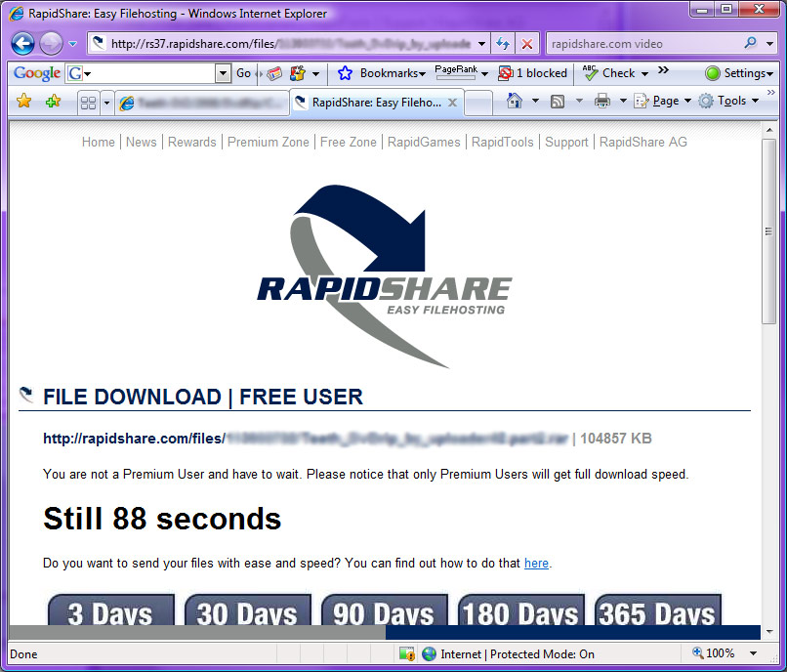The width and height of the screenshot is (787, 672).
Task: Click the Add to Favorites icon
Action: [53, 102]
